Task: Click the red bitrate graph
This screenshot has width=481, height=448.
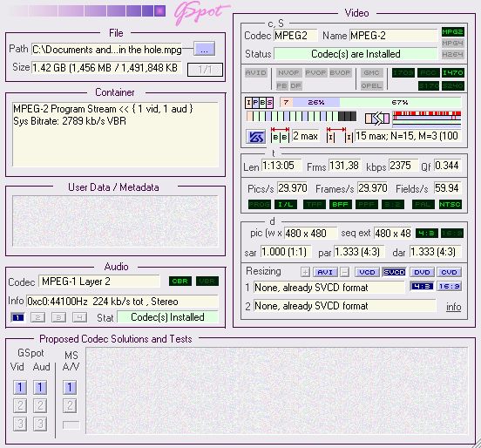Action: tap(427, 119)
